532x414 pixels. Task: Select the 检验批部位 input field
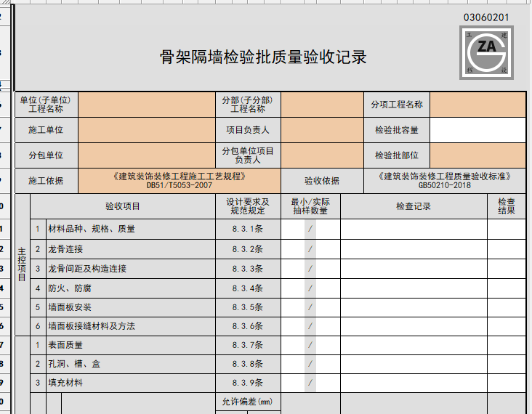pyautogui.click(x=477, y=155)
